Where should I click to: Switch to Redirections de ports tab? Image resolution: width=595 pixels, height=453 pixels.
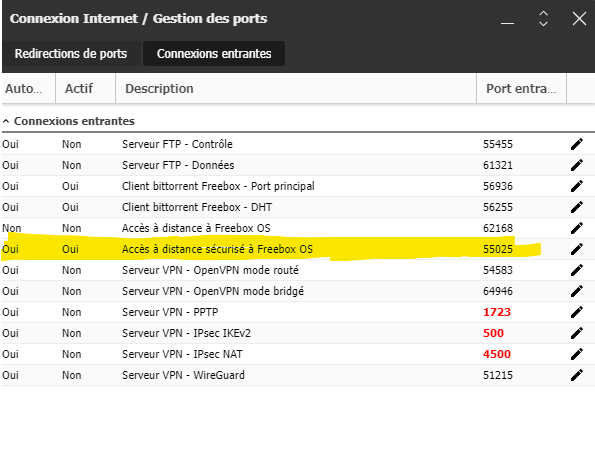(71, 53)
